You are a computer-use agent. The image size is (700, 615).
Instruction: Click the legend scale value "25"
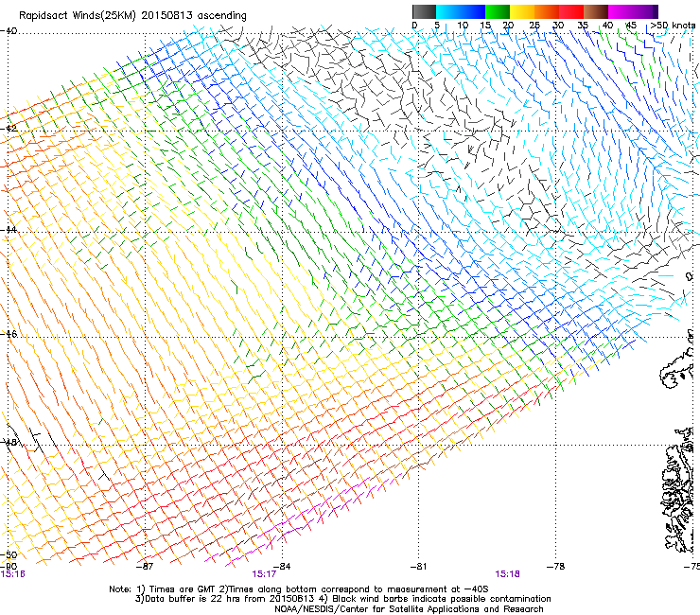click(534, 25)
